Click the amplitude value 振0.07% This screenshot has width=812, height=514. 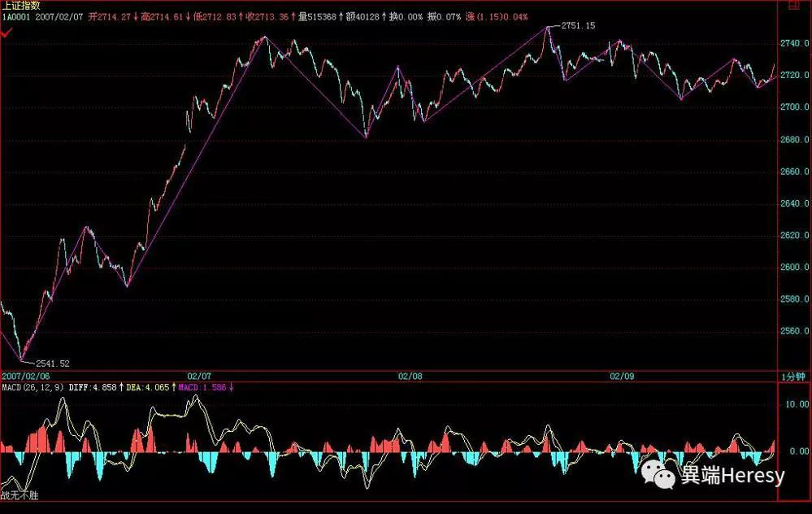(444, 17)
